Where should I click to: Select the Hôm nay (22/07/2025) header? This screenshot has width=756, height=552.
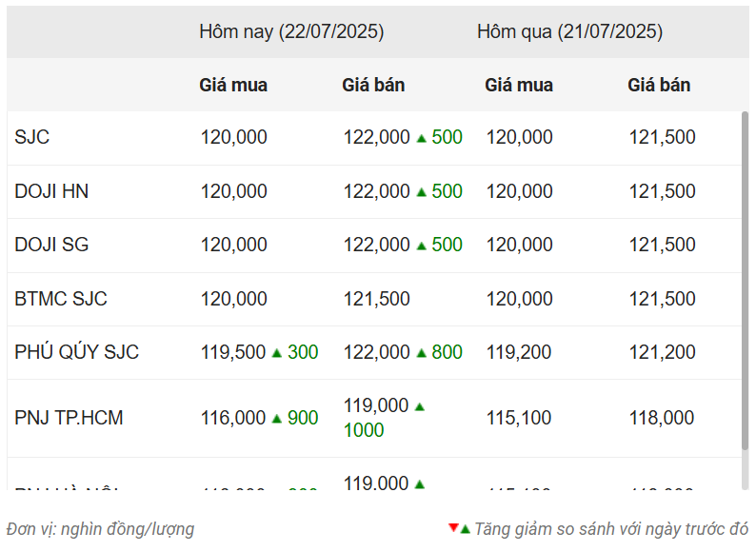click(291, 31)
